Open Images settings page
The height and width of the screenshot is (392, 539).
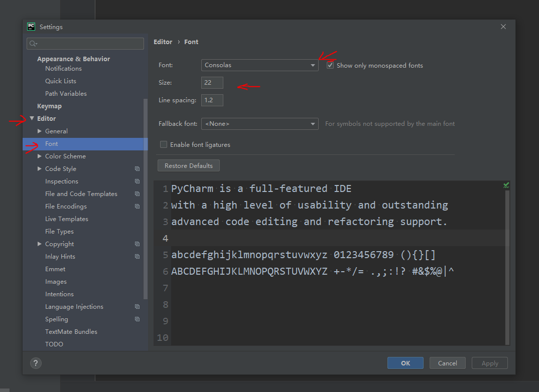56,282
